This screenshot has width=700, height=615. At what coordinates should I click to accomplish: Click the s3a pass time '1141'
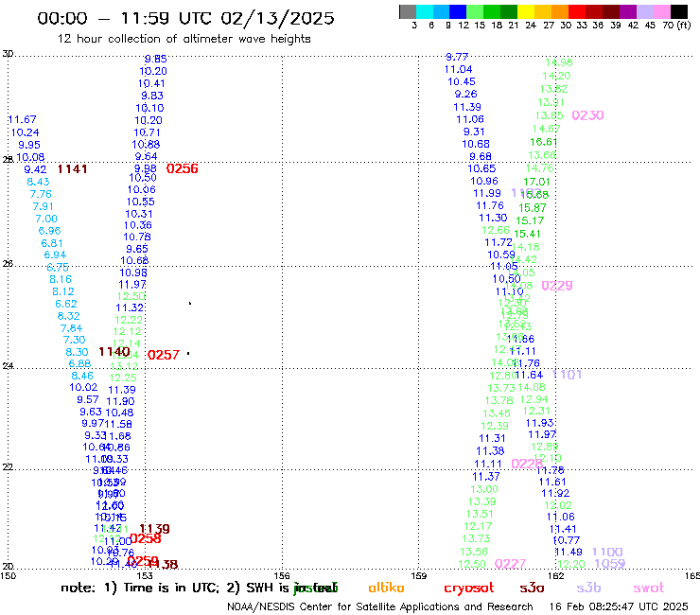pos(72,168)
